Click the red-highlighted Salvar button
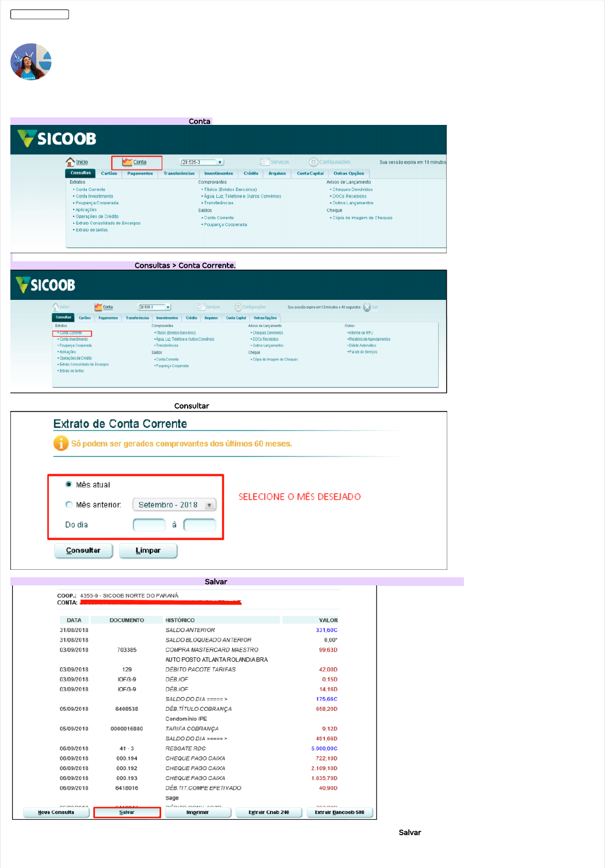Image resolution: width=605 pixels, height=868 pixels. [x=127, y=812]
